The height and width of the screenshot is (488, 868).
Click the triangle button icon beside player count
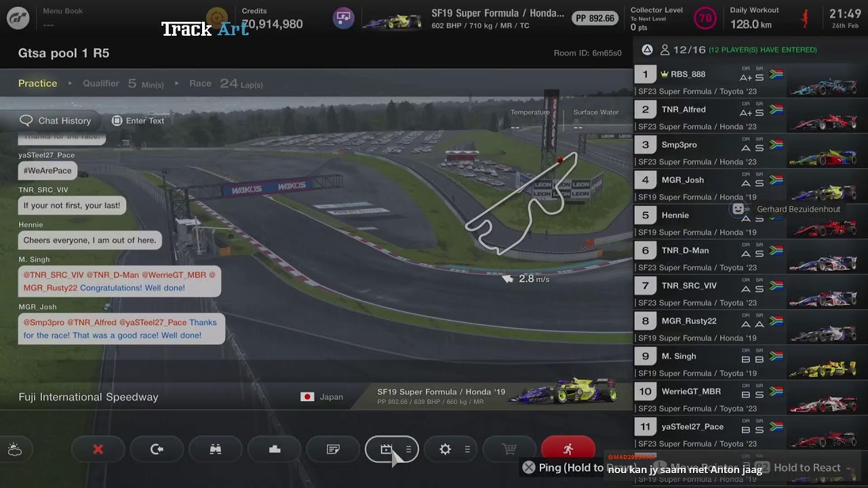pos(648,49)
